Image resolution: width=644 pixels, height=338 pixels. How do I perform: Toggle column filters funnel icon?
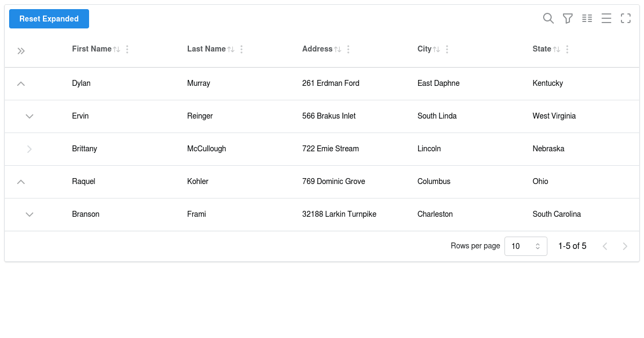pos(567,19)
